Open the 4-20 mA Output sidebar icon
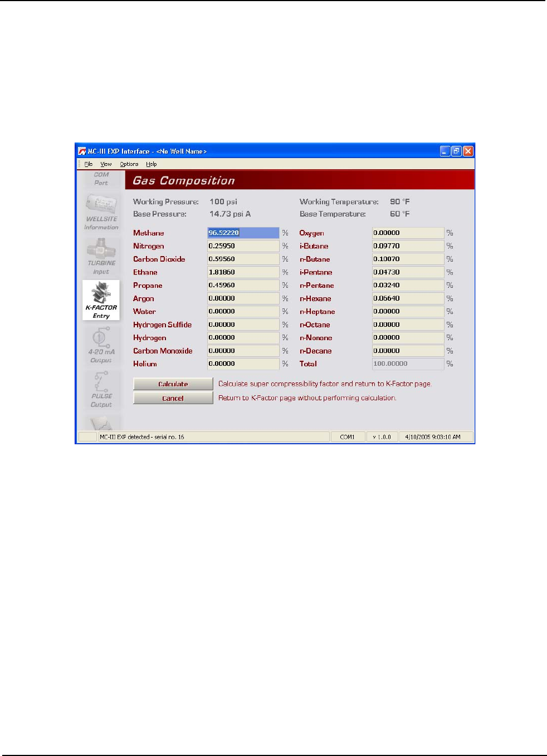 pos(101,345)
